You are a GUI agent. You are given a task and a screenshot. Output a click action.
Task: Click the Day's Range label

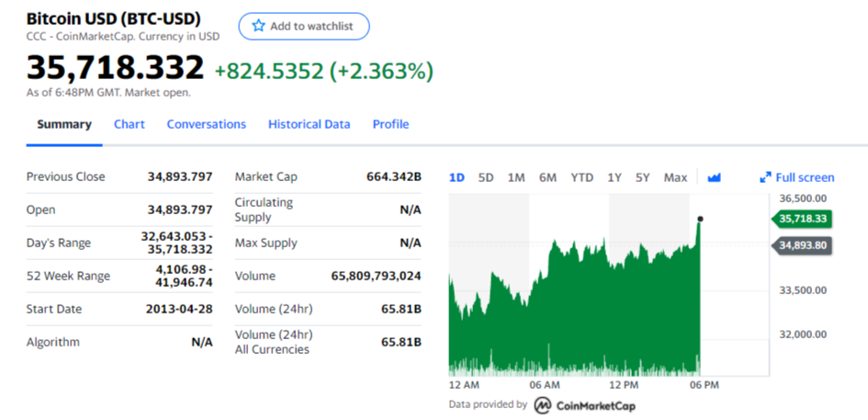[x=59, y=244]
